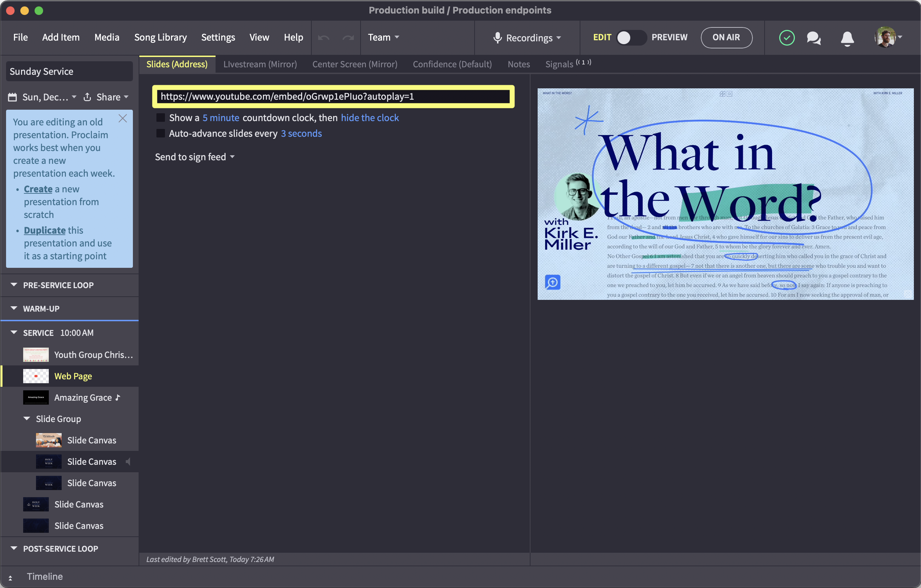Dismiss the old presentation notice
The height and width of the screenshot is (588, 921).
[123, 118]
